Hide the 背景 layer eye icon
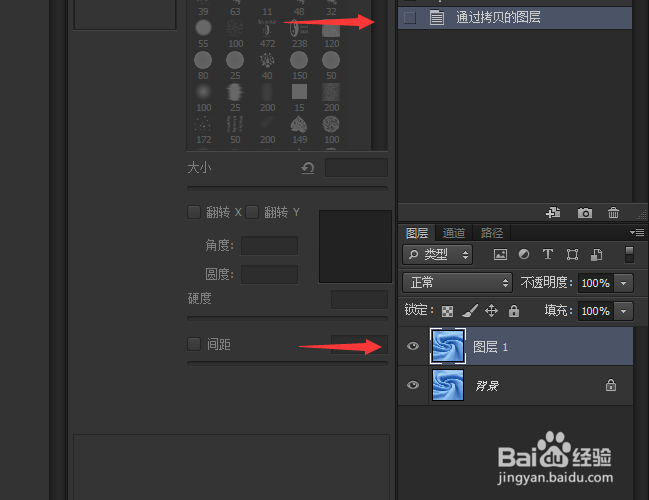This screenshot has height=500, width=649. [413, 385]
